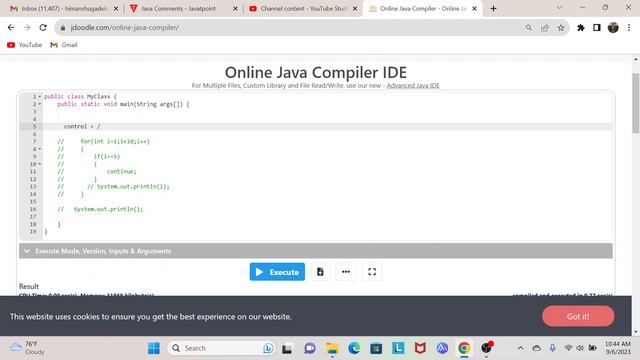Collapse the code fold arrow on line 2
This screenshot has width=640, height=360.
40,104
